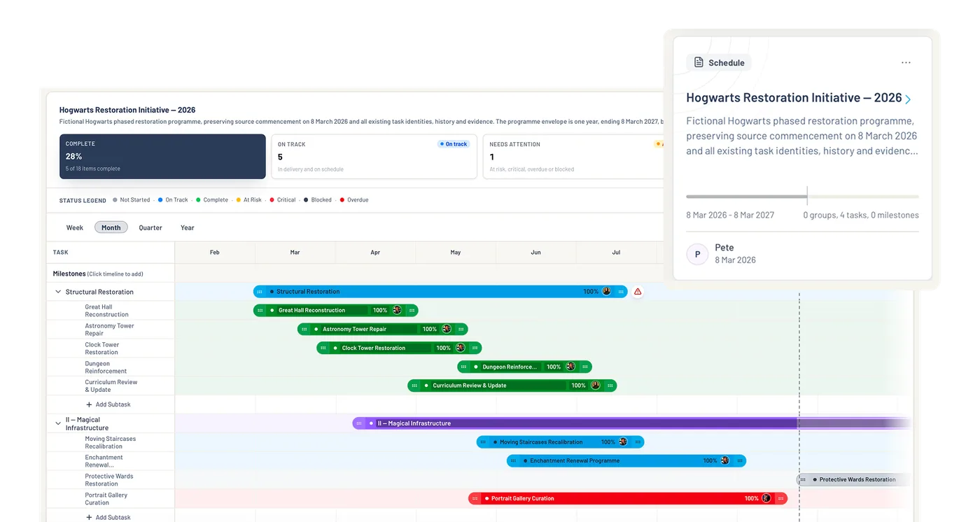Viewport: 980px width, 522px height.
Task: Open Hogwarts Restoration Initiative title on Schedule card
Action: (794, 98)
